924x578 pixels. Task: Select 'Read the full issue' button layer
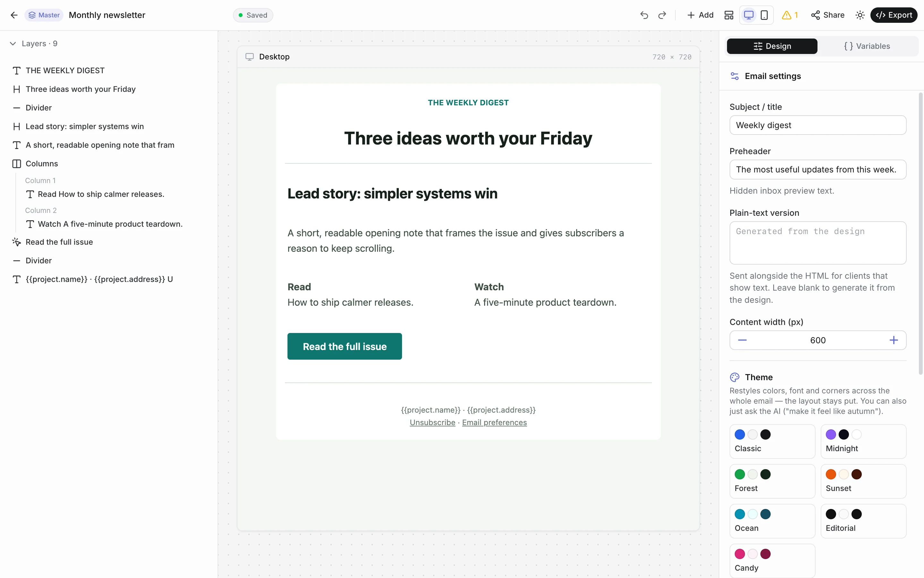pos(109,242)
